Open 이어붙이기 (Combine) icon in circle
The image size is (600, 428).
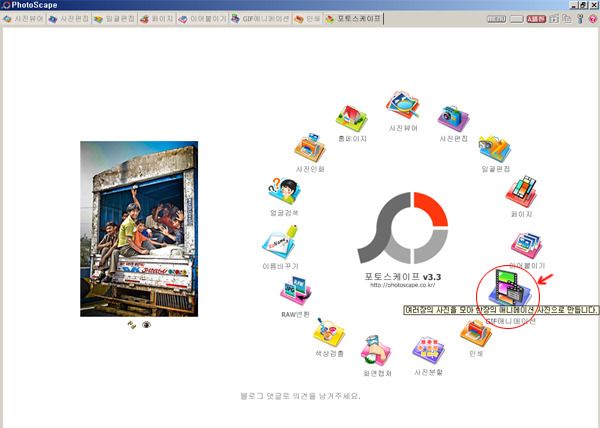pyautogui.click(x=527, y=245)
